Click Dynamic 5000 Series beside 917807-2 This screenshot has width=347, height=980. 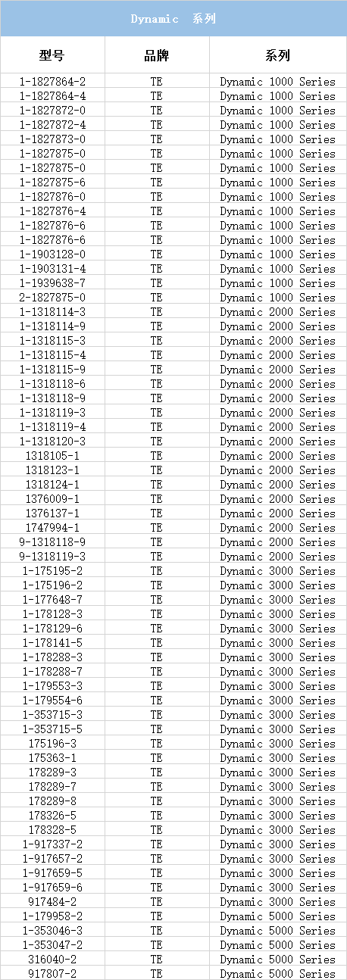pyautogui.click(x=278, y=974)
